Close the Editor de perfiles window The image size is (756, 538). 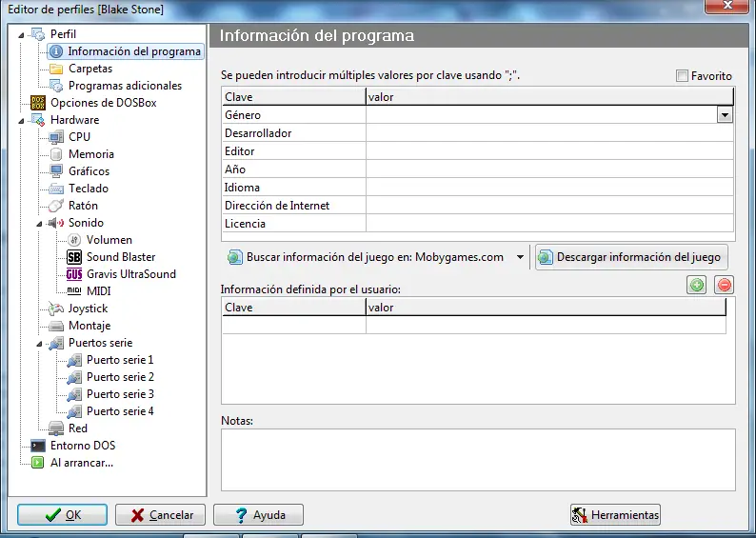click(x=727, y=6)
